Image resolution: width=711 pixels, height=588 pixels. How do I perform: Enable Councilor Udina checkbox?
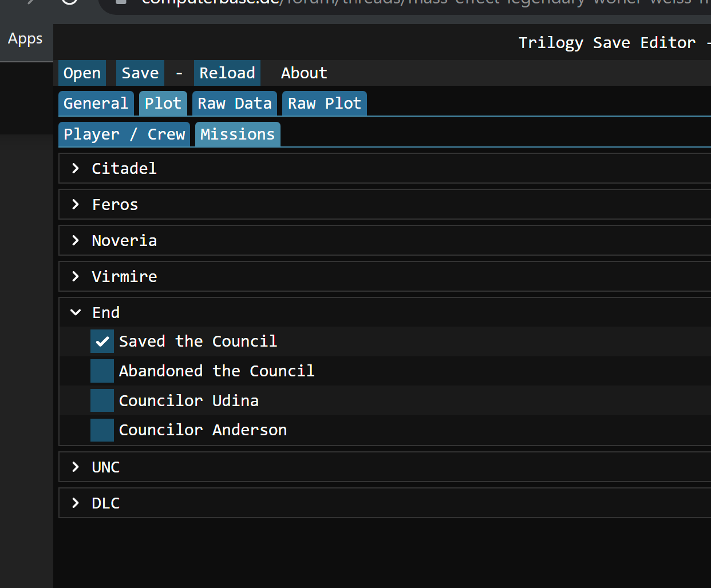[102, 400]
